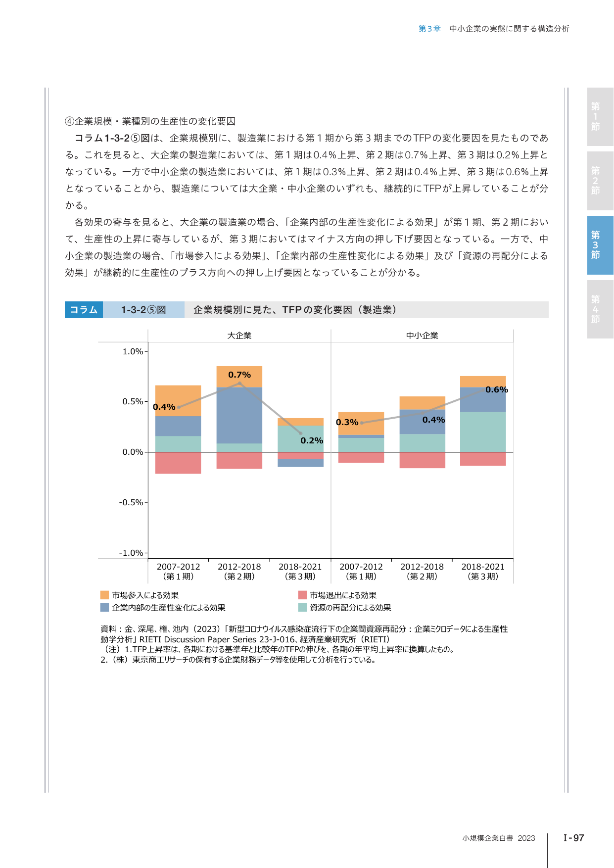
Task: Click the 大企業 chart column header
Action: [x=239, y=336]
